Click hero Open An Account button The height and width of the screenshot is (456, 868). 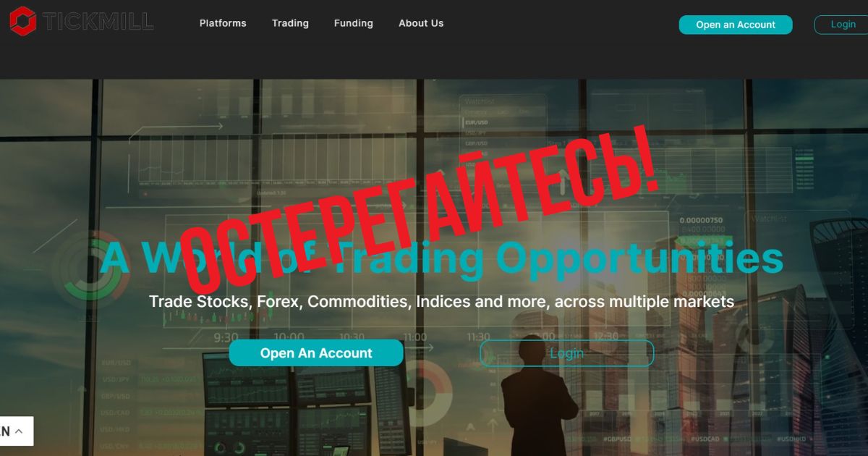pyautogui.click(x=316, y=353)
